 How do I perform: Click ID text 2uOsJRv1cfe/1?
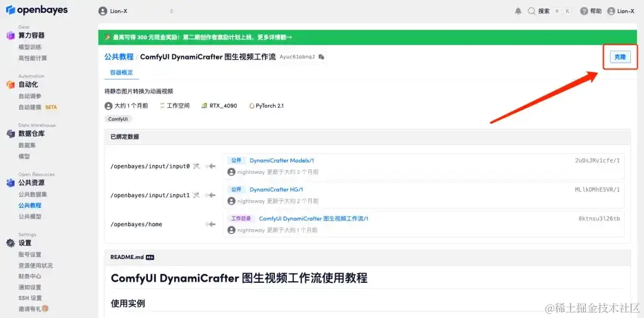point(597,160)
